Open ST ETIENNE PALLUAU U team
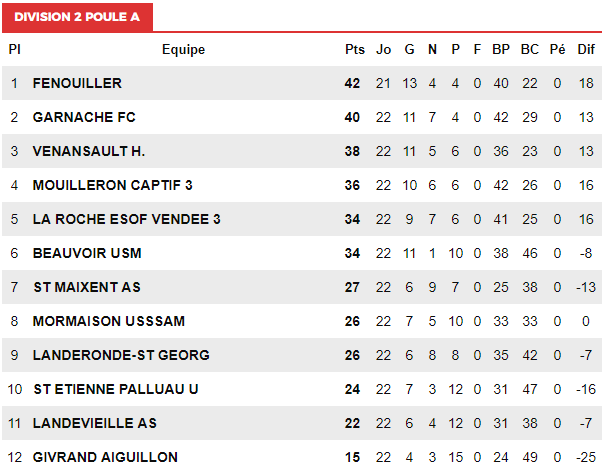This screenshot has width=605, height=474. (x=116, y=389)
